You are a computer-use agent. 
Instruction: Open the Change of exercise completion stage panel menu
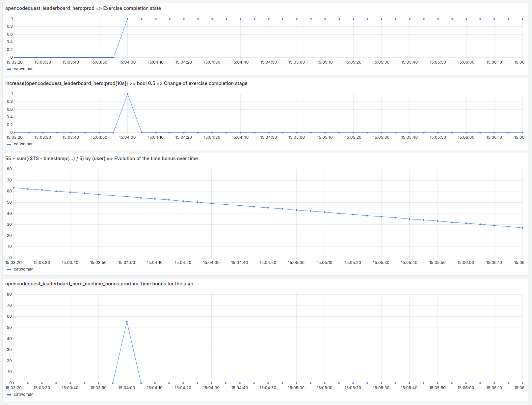pos(126,83)
